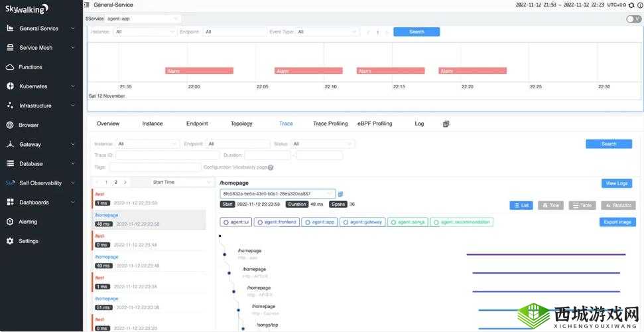Click the View Logs button
644x332 pixels.
[617, 183]
